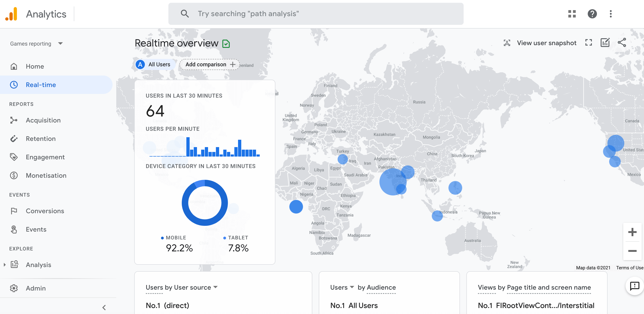Click Add comparison button
The image size is (644, 314).
point(209,64)
